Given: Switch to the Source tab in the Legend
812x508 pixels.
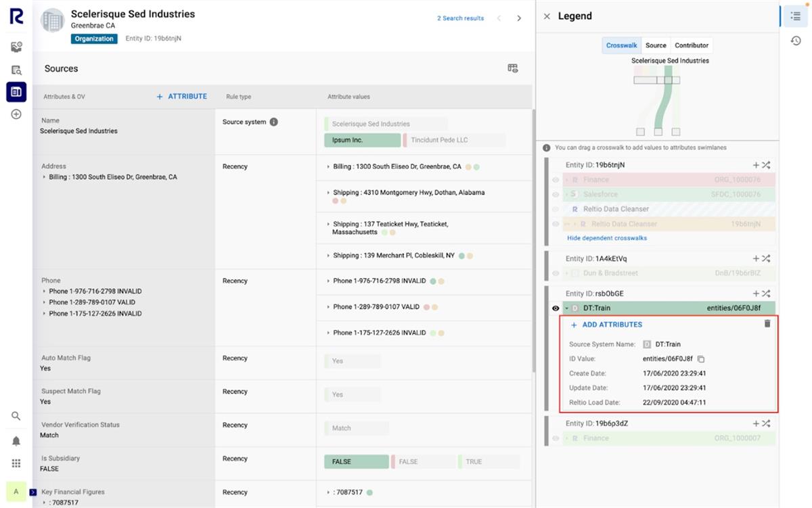Looking at the screenshot, I should tap(655, 45).
